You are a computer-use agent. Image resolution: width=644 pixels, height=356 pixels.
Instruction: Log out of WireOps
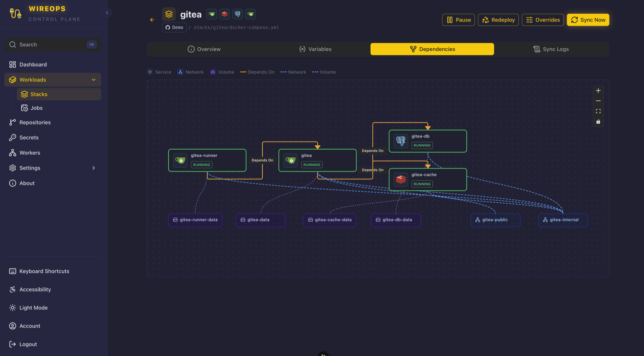click(x=53, y=344)
